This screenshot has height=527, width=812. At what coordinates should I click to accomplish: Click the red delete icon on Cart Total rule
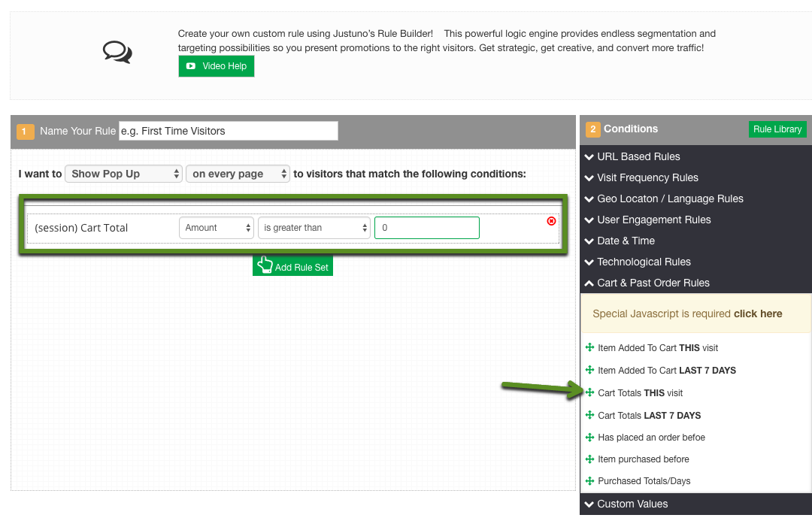pos(551,221)
